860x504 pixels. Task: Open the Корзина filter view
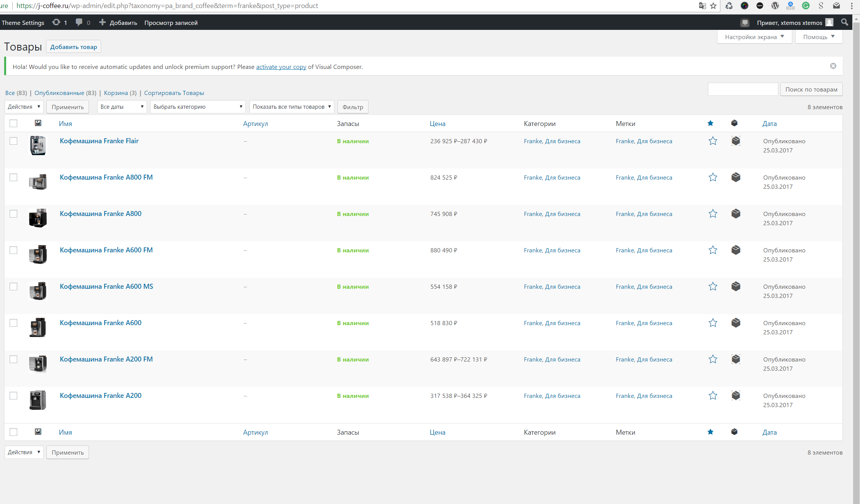116,93
